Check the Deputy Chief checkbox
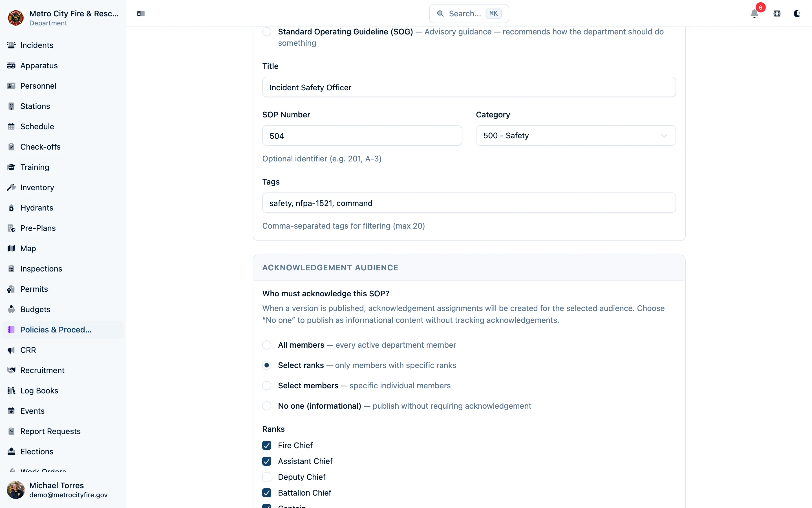The width and height of the screenshot is (812, 508). [267, 477]
